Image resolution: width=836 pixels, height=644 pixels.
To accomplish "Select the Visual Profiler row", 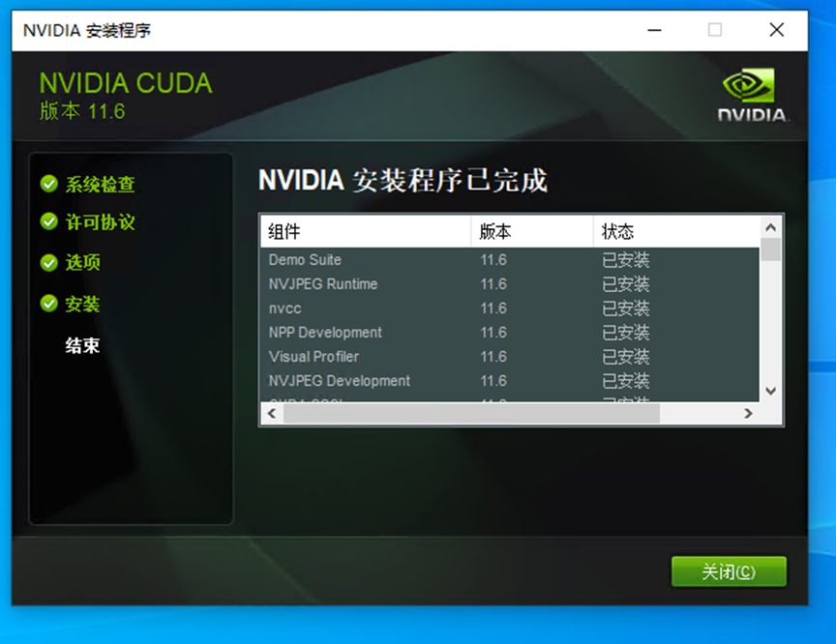I will pyautogui.click(x=510, y=357).
